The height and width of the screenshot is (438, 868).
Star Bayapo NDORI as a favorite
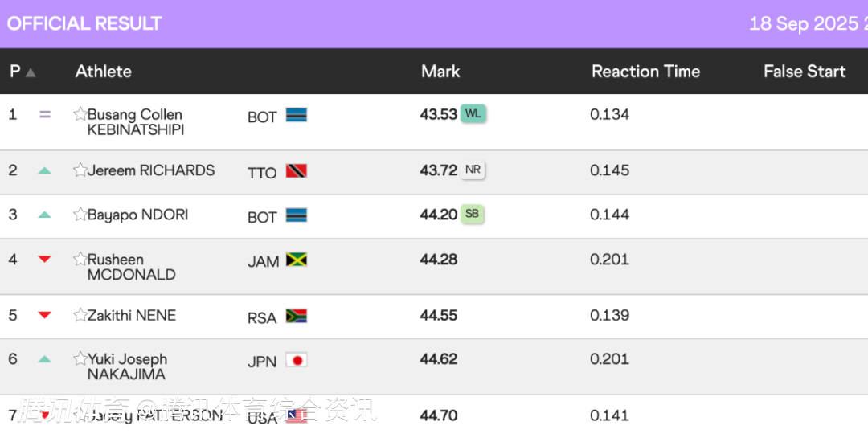80,215
